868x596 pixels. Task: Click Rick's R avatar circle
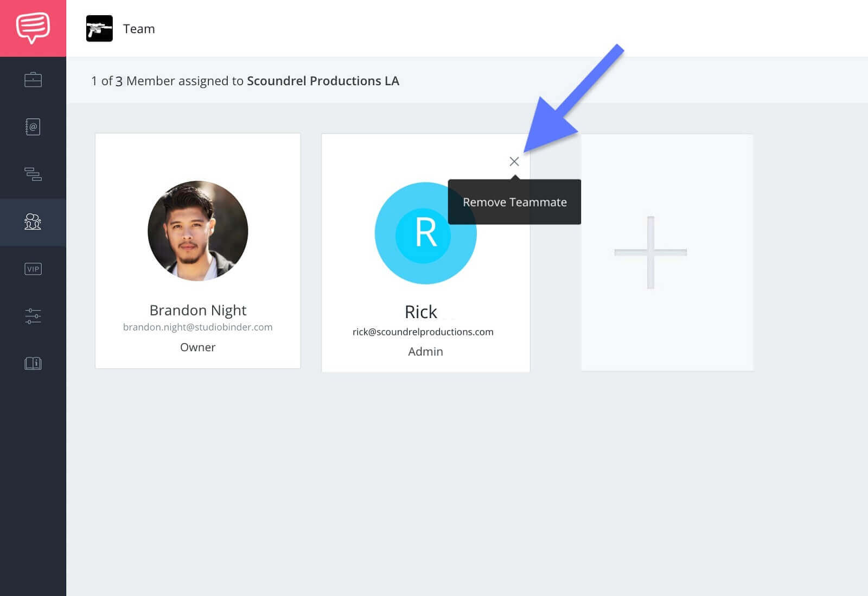(x=425, y=233)
